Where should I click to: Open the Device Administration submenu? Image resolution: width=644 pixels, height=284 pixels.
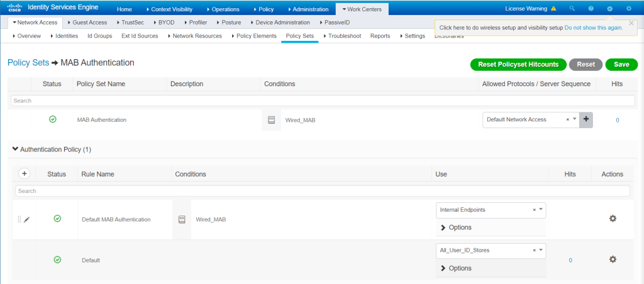coord(279,23)
